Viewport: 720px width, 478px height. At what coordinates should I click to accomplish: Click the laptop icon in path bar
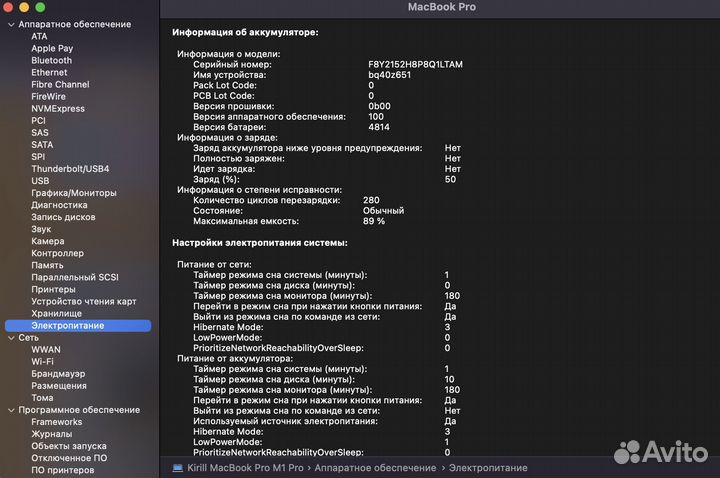point(178,468)
